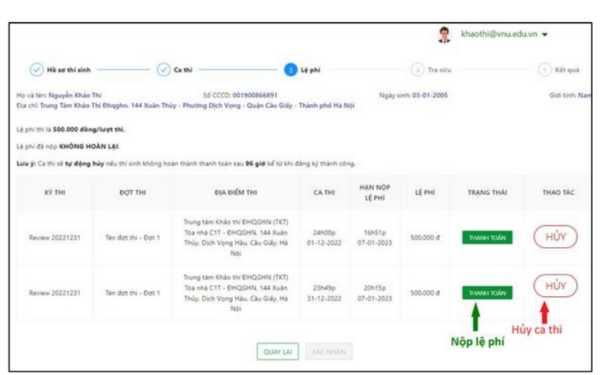Select the address Trung Tâm Khảo Thí Đhqghn text
The image size is (600, 375).
[197, 105]
